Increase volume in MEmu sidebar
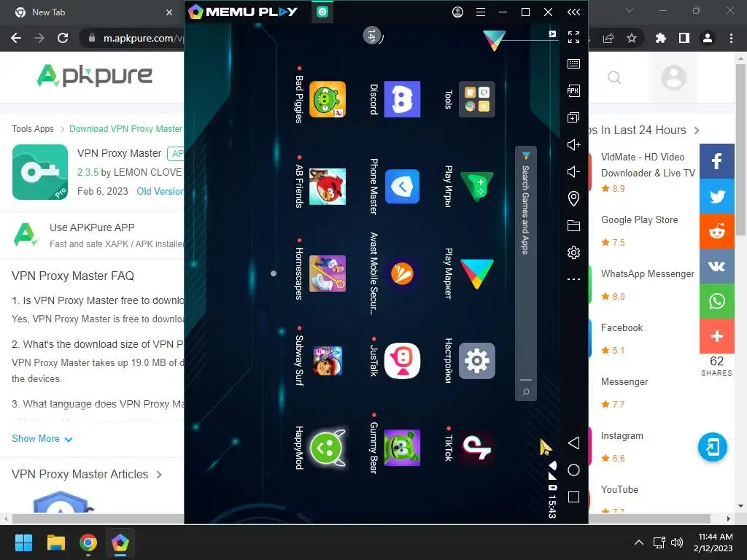Viewport: 747px width, 560px height. [x=573, y=145]
